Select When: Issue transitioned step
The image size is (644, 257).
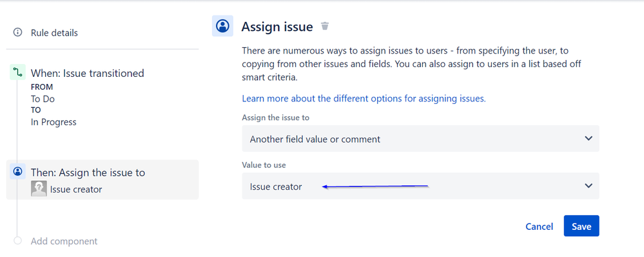(x=88, y=73)
